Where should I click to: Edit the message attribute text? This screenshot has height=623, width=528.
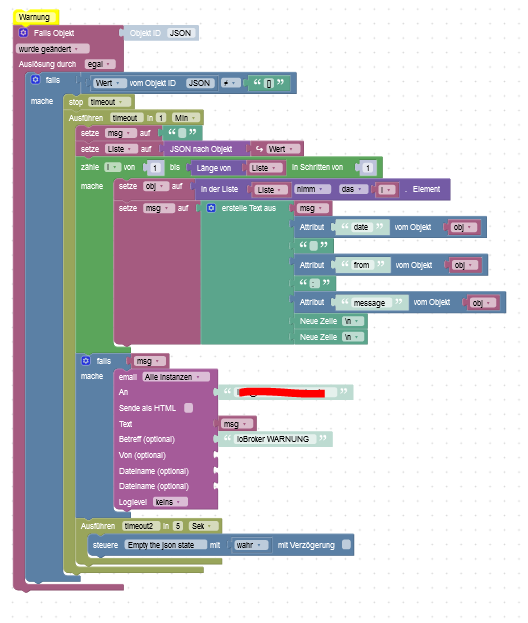click(x=369, y=303)
